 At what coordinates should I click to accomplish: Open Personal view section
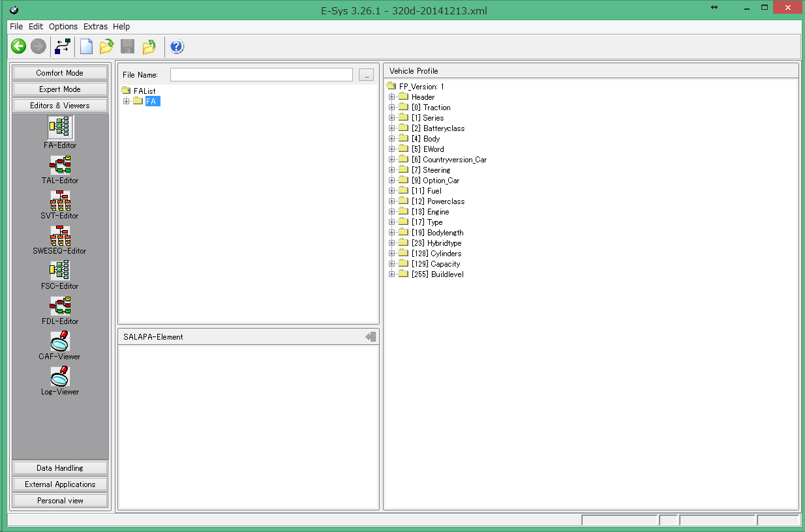pos(60,501)
